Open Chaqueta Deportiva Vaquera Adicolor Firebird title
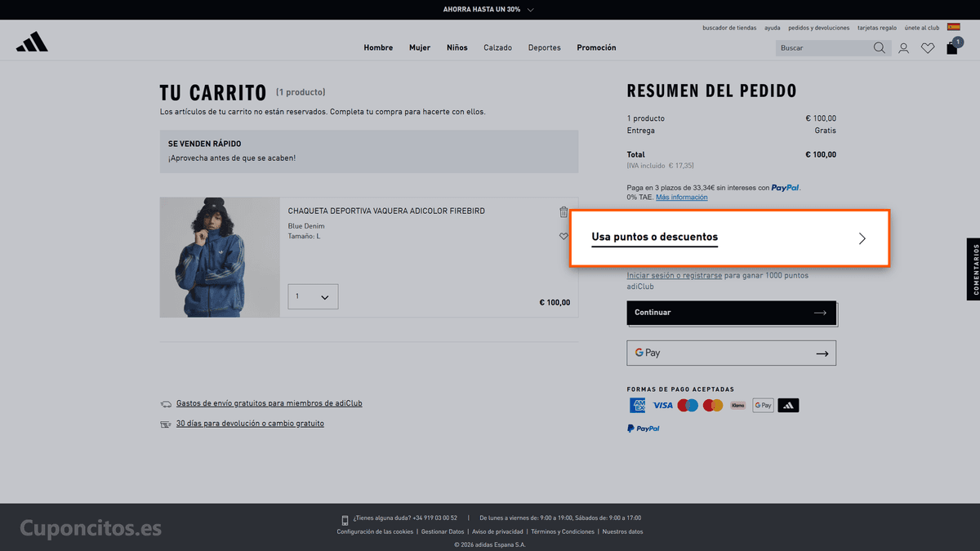980x551 pixels. pyautogui.click(x=386, y=211)
